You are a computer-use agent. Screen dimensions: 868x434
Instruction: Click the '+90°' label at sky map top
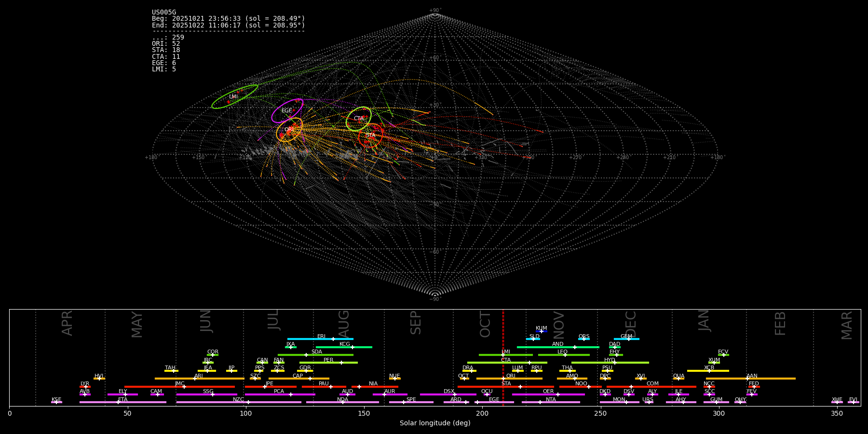435,11
